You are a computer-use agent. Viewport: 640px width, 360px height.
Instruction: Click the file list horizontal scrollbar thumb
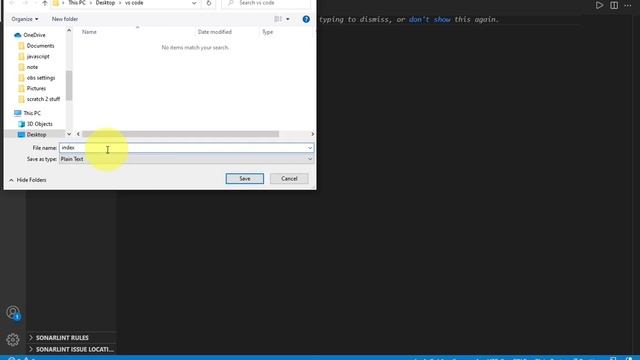pyautogui.click(x=180, y=134)
